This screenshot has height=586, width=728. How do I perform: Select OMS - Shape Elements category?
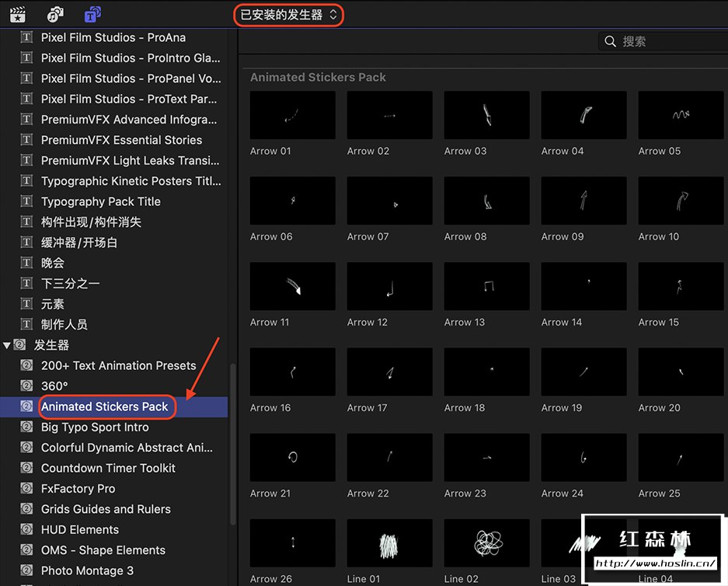(x=113, y=549)
